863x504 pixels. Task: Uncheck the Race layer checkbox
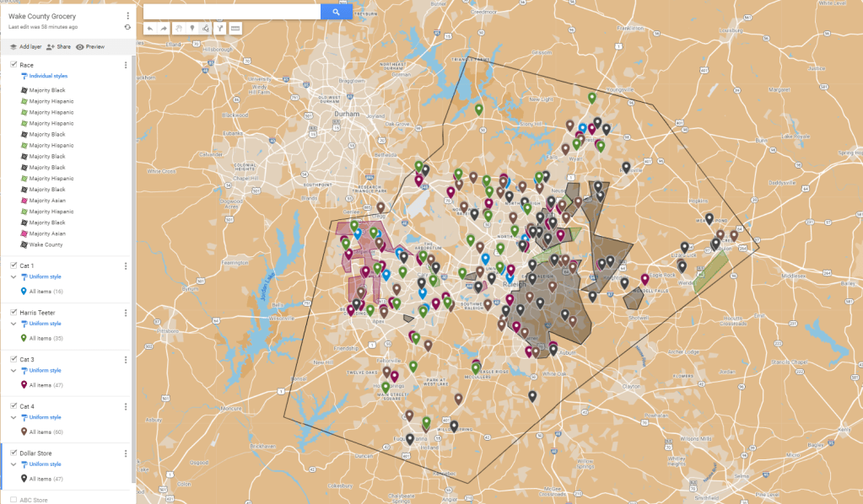(13, 65)
